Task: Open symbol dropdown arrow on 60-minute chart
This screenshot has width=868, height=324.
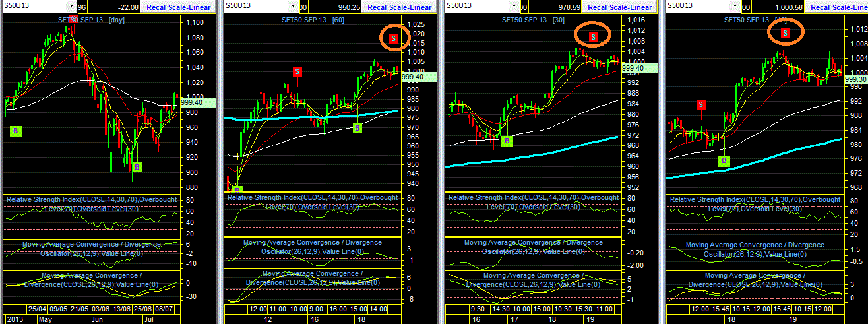Action: click(292, 7)
